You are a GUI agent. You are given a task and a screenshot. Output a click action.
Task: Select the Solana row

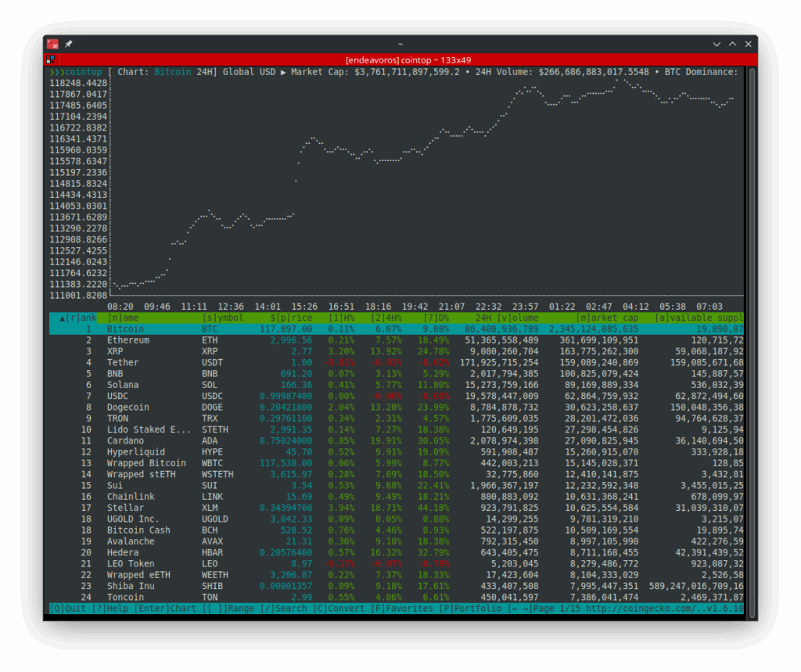point(397,386)
